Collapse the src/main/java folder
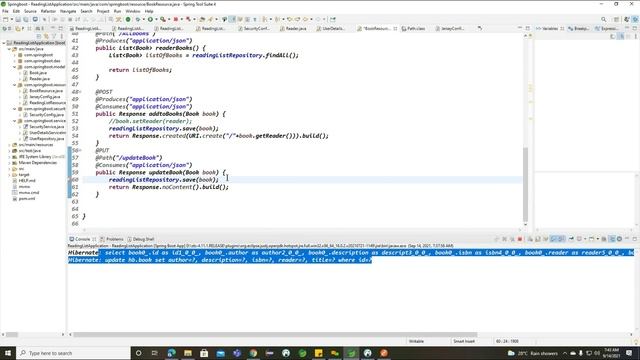 pyautogui.click(x=9, y=49)
